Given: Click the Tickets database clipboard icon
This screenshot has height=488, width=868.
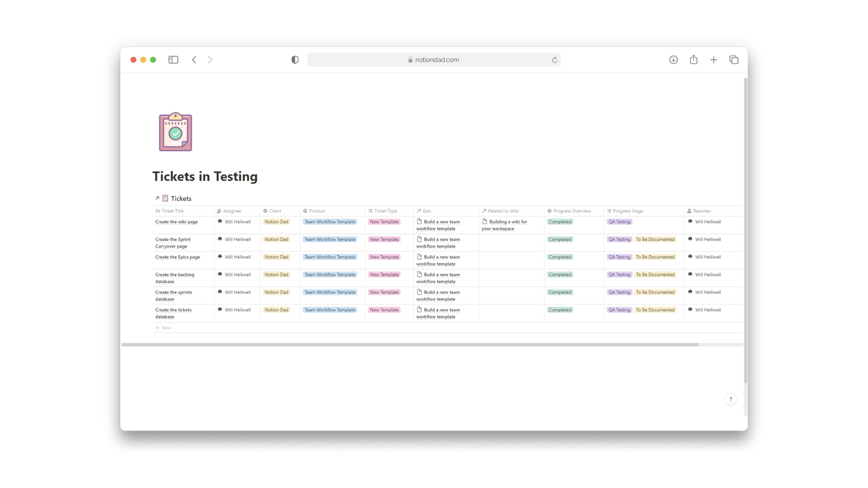Looking at the screenshot, I should [x=165, y=198].
